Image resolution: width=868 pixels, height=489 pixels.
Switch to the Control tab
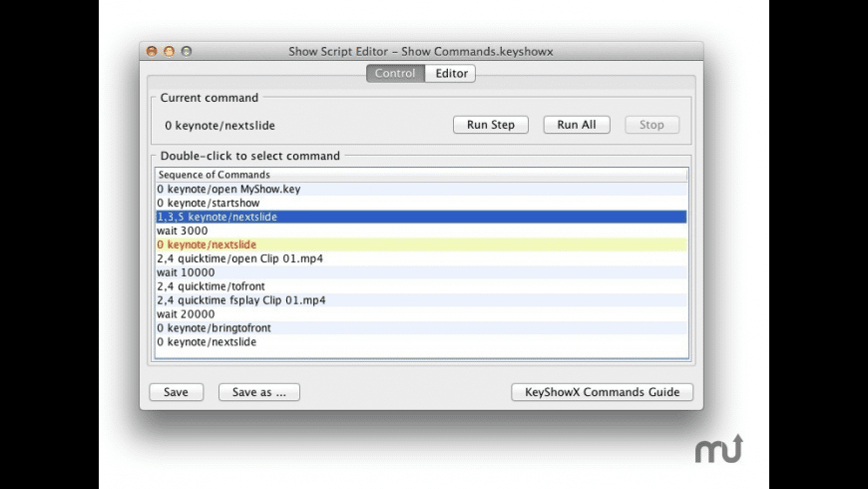pyautogui.click(x=395, y=73)
